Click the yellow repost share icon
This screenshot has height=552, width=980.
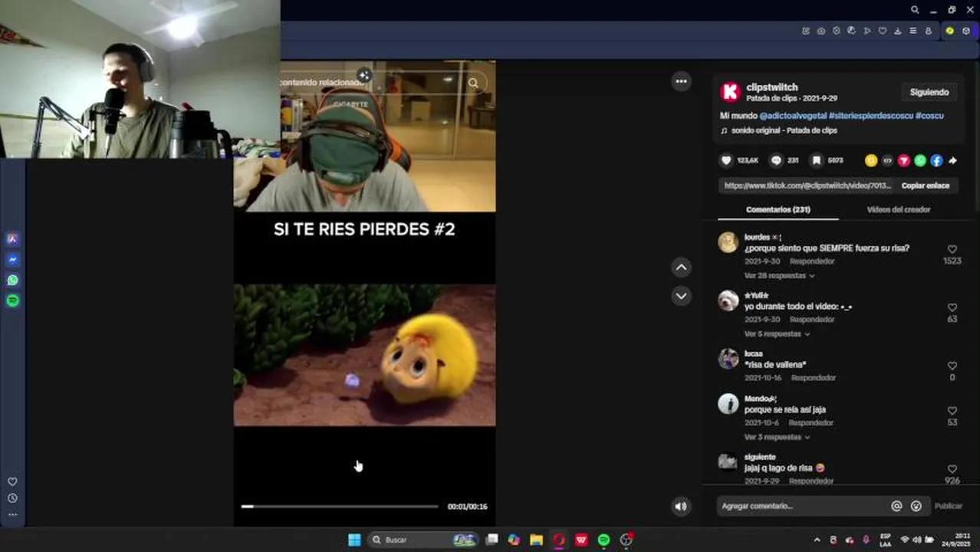point(871,160)
